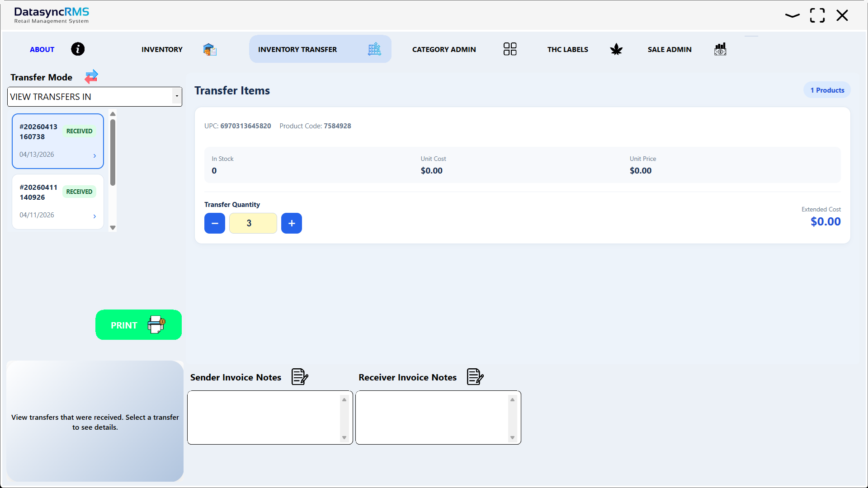Select the INVENTORY TRANSFER tab
This screenshot has width=868, height=488.
(320, 49)
